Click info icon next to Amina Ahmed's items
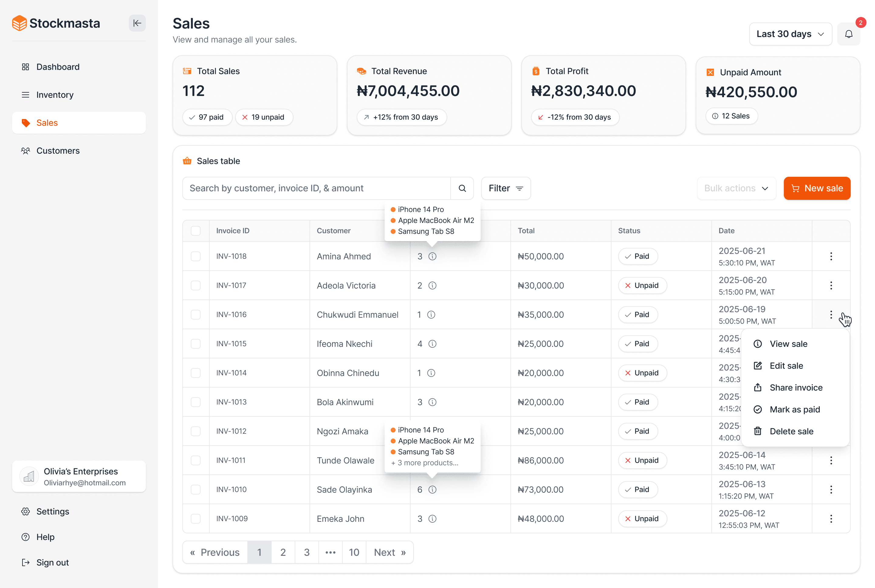The width and height of the screenshot is (875, 588). pyautogui.click(x=432, y=257)
